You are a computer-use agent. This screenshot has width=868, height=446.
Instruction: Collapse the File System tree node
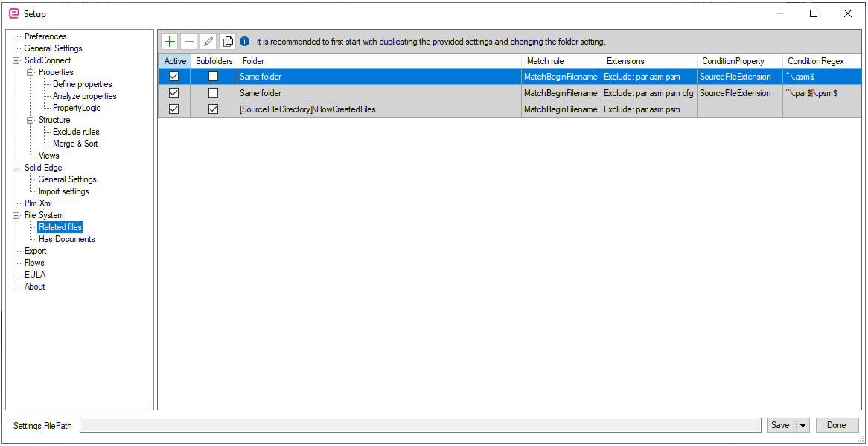tap(16, 215)
